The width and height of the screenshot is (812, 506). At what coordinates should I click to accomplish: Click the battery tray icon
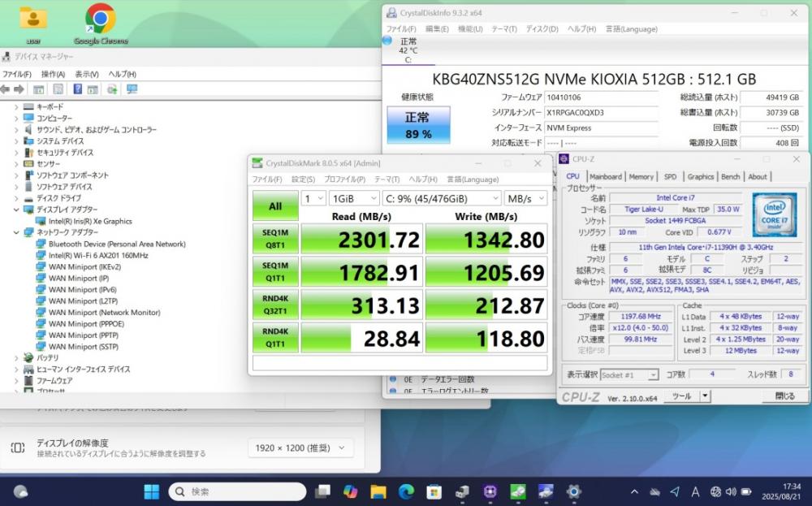click(x=746, y=491)
